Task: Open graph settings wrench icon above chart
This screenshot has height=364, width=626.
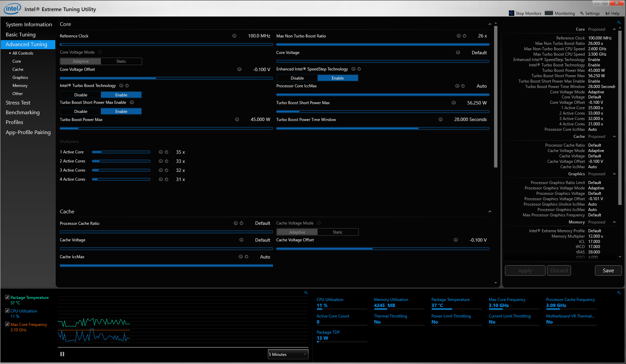Action: point(306,293)
